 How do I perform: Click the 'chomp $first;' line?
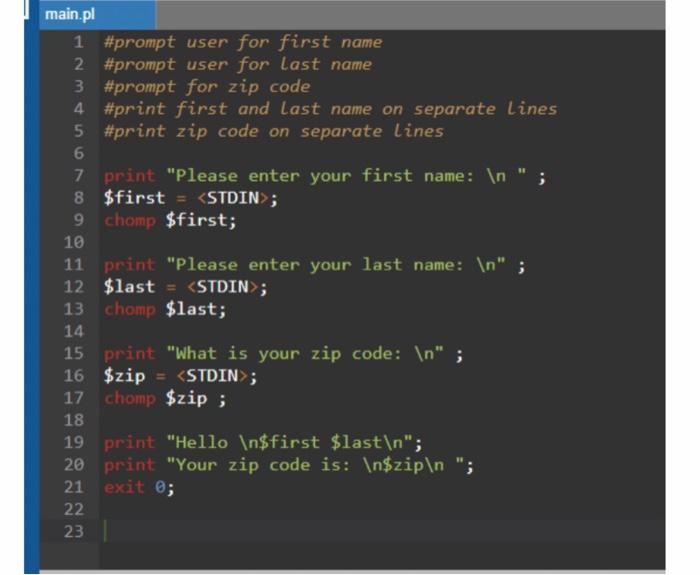coord(170,220)
